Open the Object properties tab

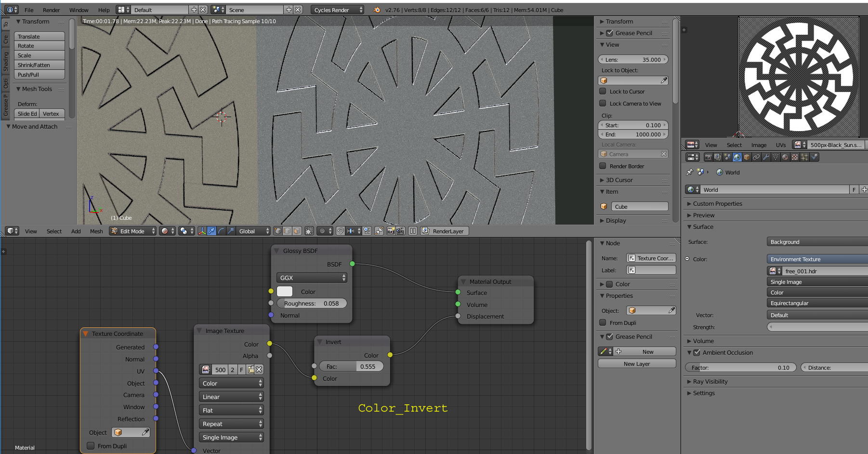(x=747, y=157)
